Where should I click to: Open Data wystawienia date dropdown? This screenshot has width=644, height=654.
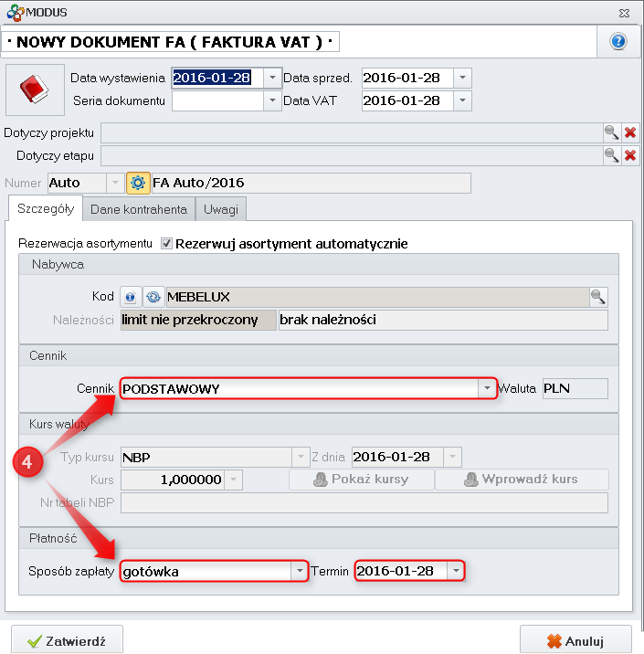[272, 78]
